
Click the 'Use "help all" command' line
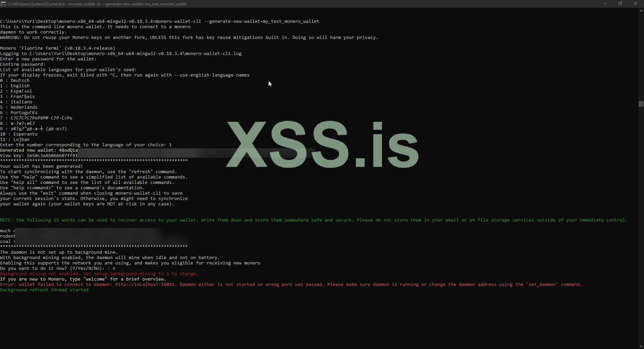(87, 183)
